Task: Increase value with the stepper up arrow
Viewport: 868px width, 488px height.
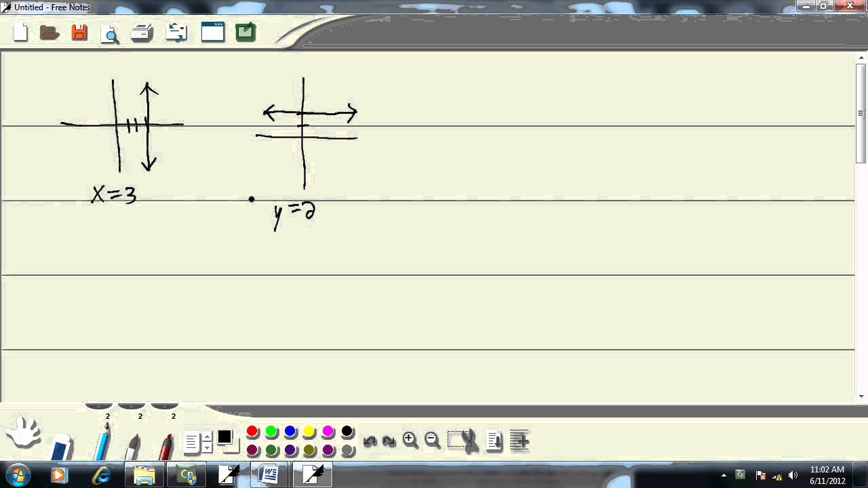Action: click(208, 438)
